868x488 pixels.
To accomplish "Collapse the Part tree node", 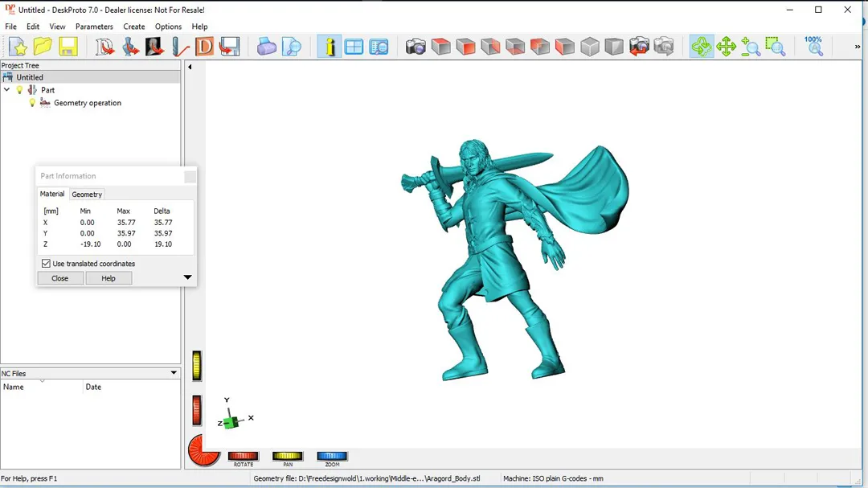I will pos(6,90).
